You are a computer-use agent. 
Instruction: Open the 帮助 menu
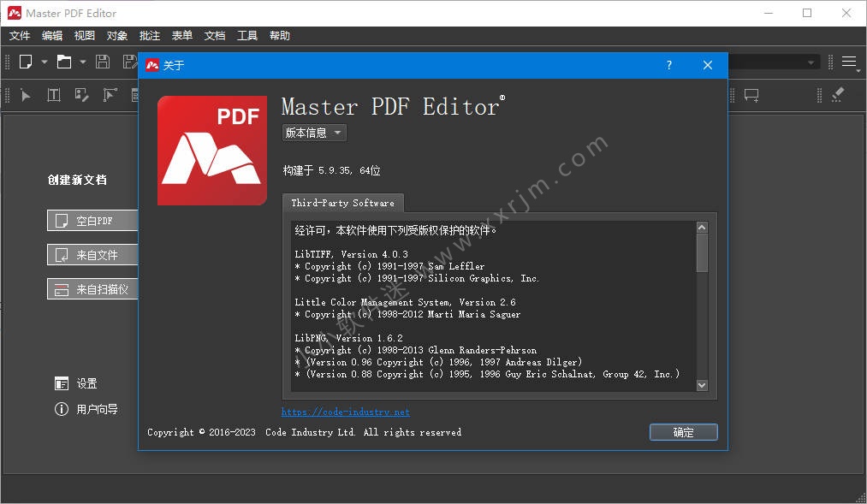[280, 36]
